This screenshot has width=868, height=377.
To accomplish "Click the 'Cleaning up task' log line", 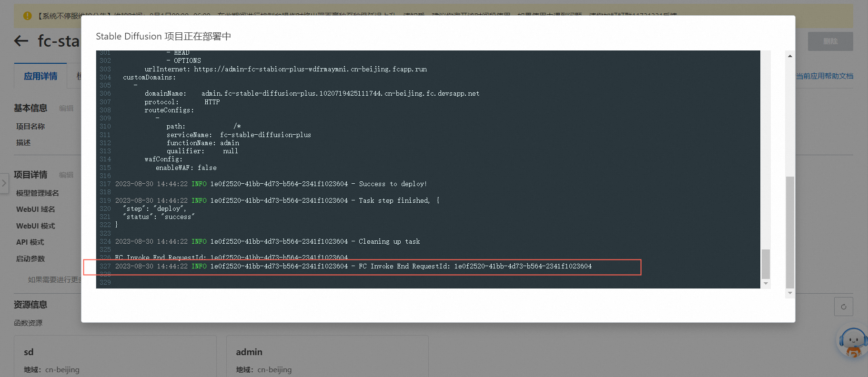I will click(268, 242).
